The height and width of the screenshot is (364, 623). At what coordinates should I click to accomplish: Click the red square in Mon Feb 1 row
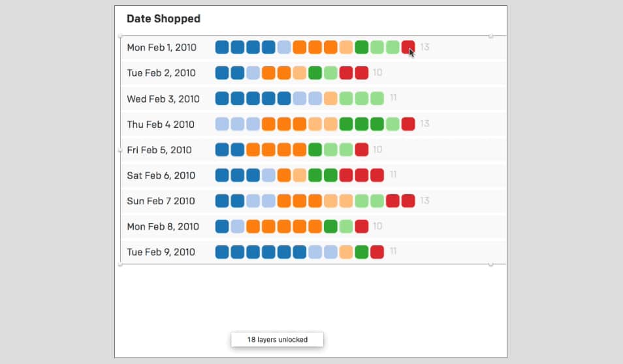pyautogui.click(x=407, y=47)
